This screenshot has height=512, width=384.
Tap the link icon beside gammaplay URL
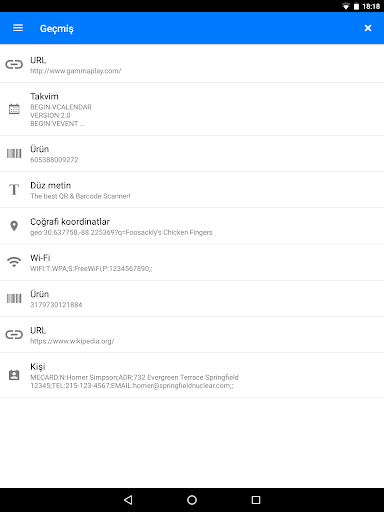coord(14,64)
